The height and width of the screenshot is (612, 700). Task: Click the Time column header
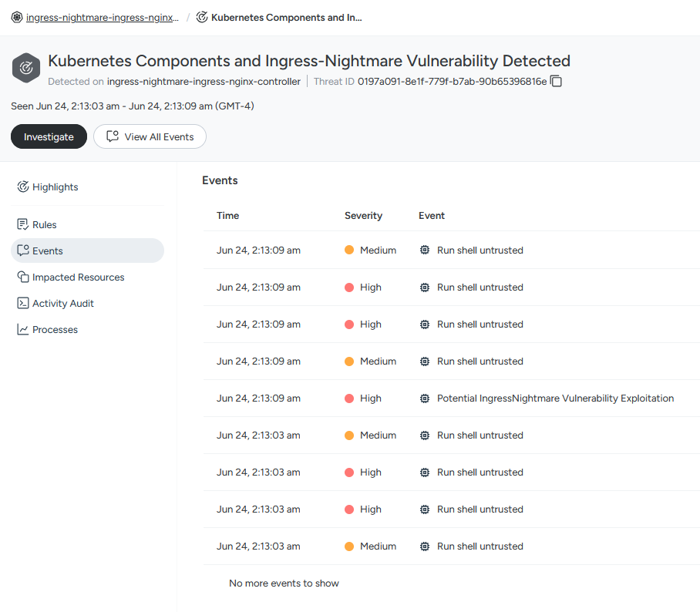tap(227, 215)
